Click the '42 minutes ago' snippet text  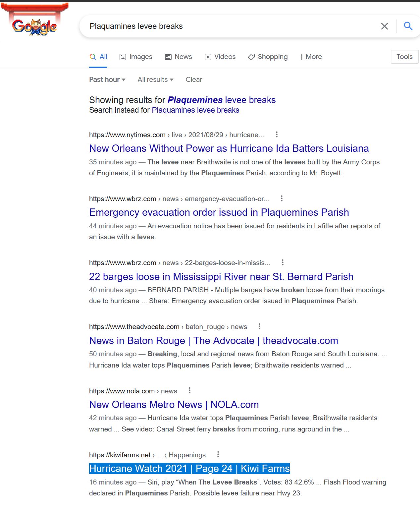point(113,418)
